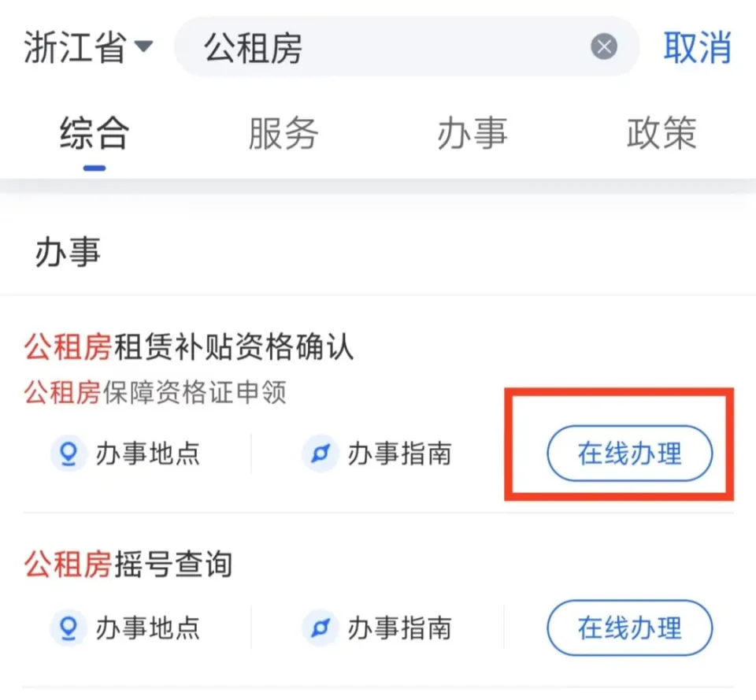756x700 pixels.
Task: Clear the search box with the X icon
Action: point(603,48)
